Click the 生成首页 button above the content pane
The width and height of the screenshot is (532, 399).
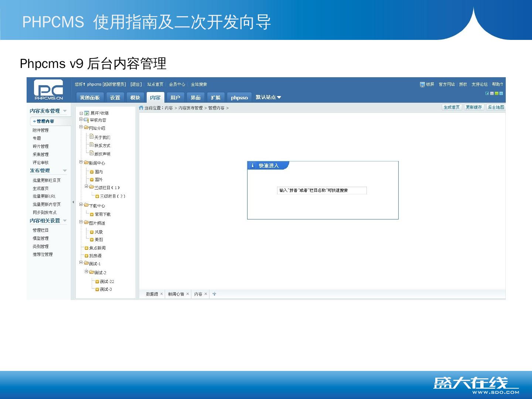click(452, 107)
